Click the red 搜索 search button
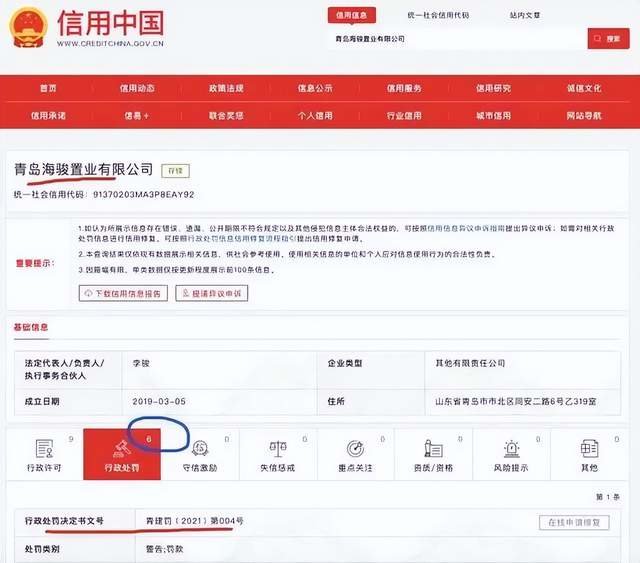This screenshot has width=640, height=563. tap(609, 39)
